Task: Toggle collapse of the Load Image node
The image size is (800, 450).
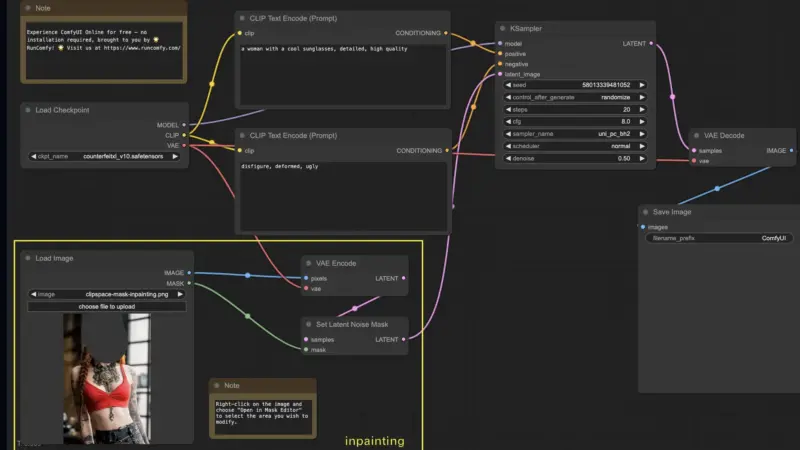Action: point(27,258)
